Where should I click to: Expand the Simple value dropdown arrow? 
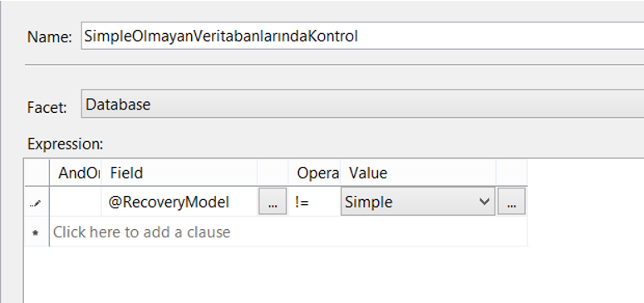[484, 201]
